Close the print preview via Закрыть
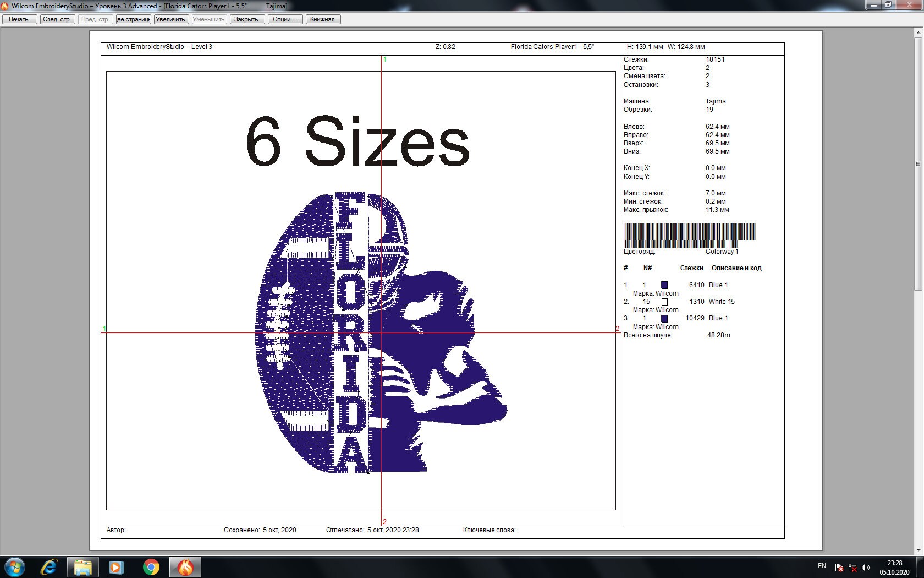This screenshot has width=924, height=578. click(247, 19)
